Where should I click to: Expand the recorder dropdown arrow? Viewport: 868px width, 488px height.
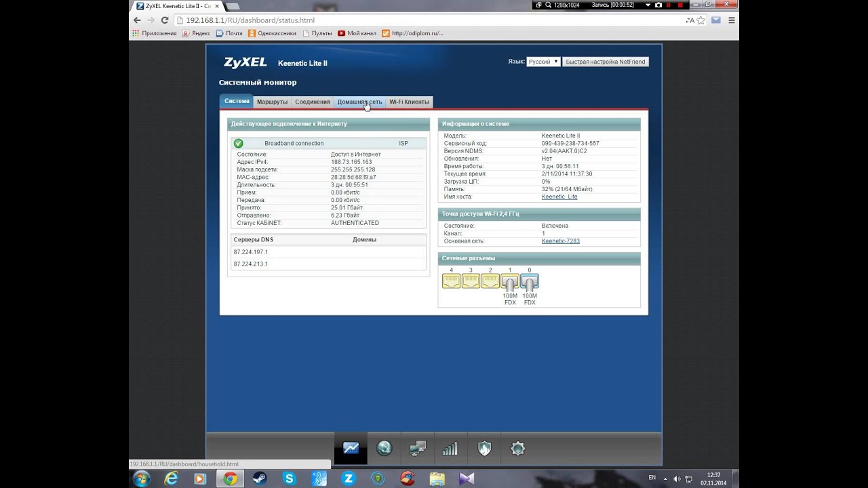[647, 5]
